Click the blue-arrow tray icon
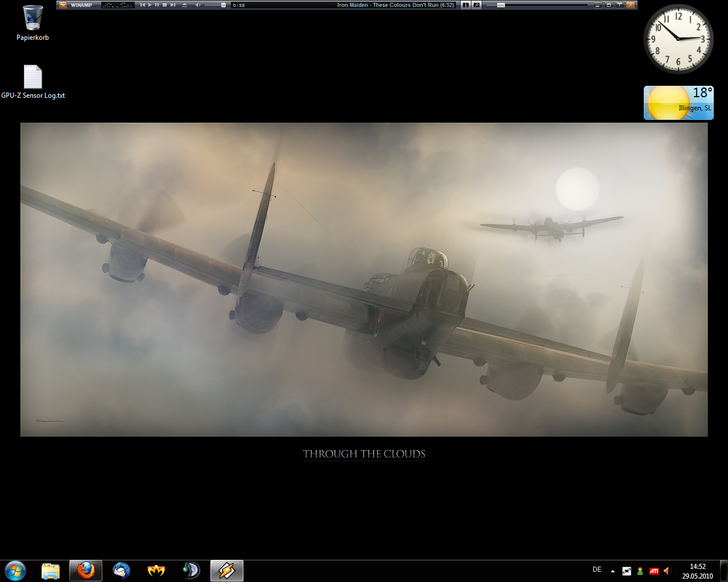The height and width of the screenshot is (582, 728). (627, 571)
